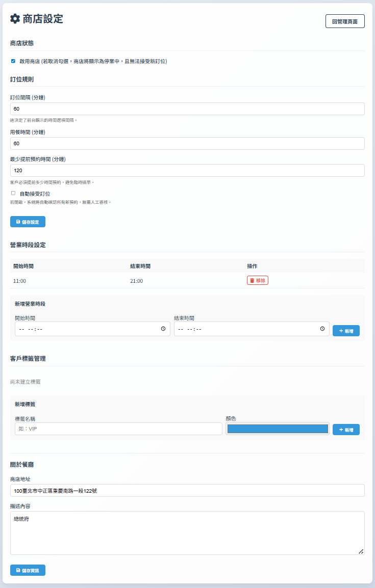The width and height of the screenshot is (375, 588).
Task: Click clock icon in 結束時間 time field
Action: (322, 329)
